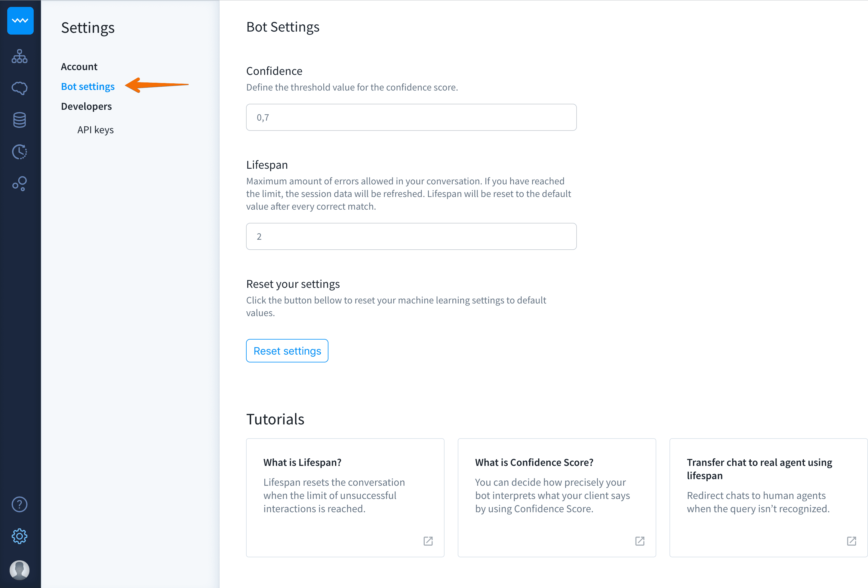This screenshot has width=868, height=588.
Task: Open the API keys page
Action: tap(96, 130)
